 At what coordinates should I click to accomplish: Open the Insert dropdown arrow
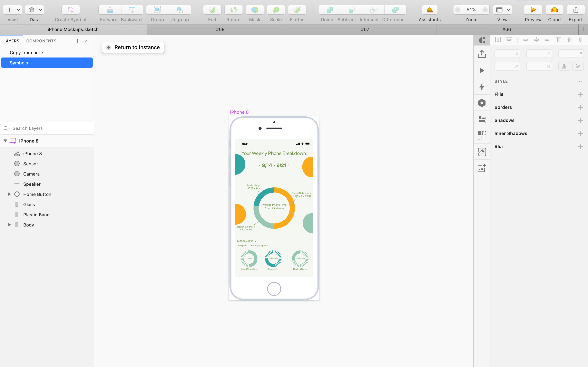tap(18, 10)
